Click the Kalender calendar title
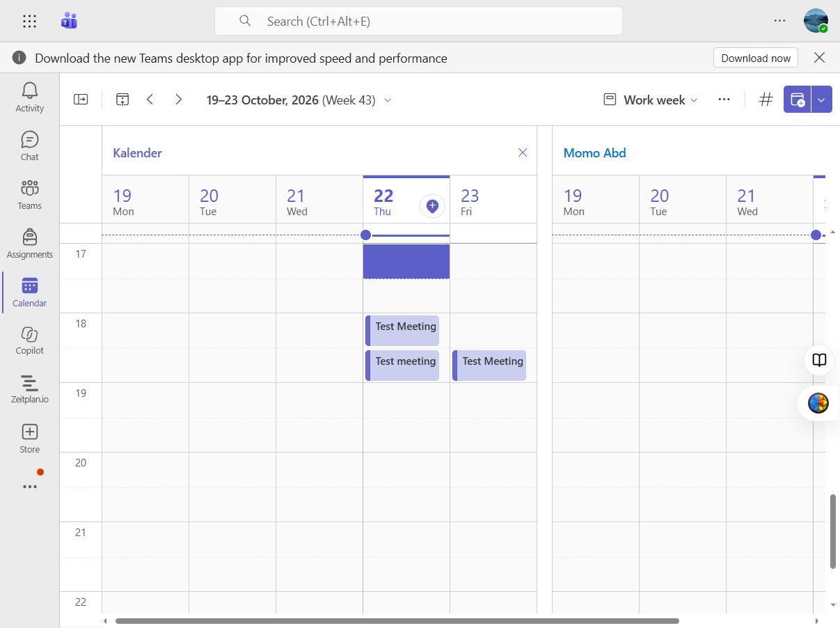Screen dimensions: 840x628 pyautogui.click(x=137, y=152)
